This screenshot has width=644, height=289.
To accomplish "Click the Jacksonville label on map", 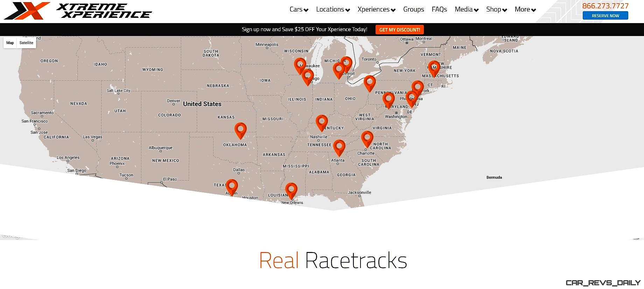I will coord(359,192).
